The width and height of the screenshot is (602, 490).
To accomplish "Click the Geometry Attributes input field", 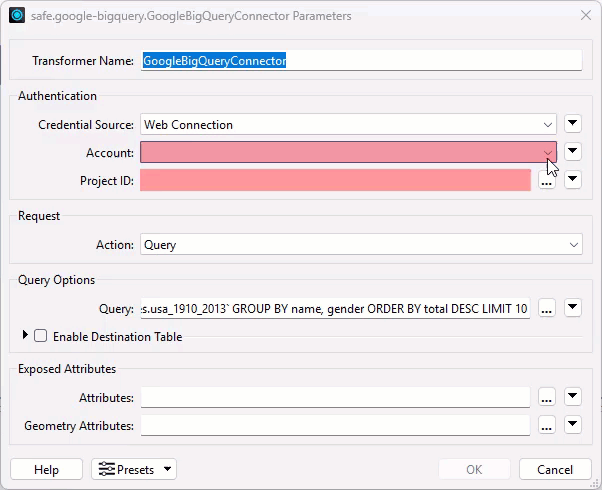I will pyautogui.click(x=336, y=425).
